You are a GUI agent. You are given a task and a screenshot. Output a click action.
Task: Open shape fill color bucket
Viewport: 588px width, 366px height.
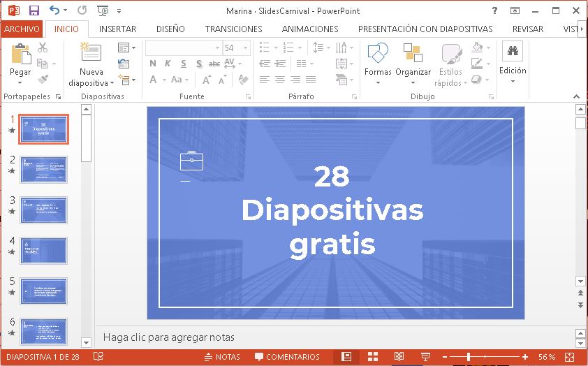tap(477, 47)
